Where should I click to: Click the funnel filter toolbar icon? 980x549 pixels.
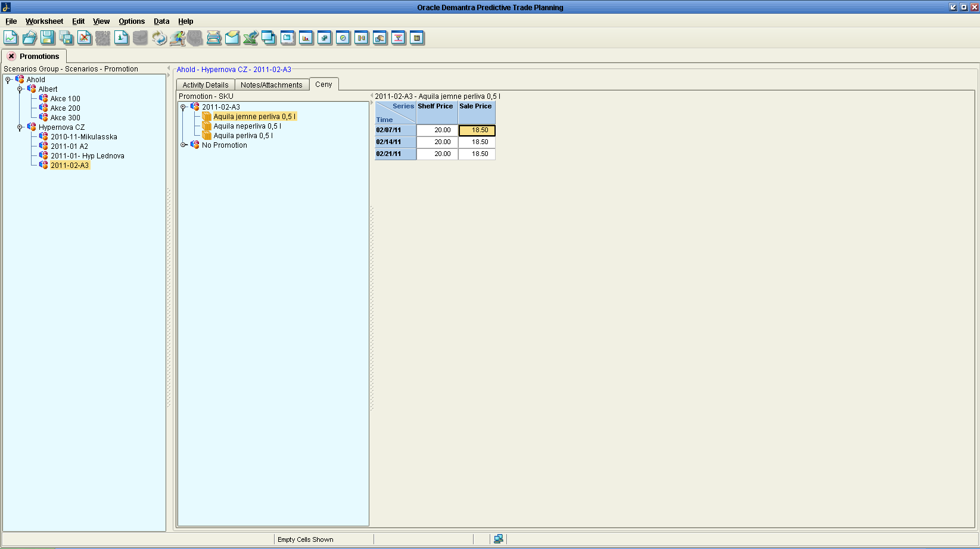point(399,38)
